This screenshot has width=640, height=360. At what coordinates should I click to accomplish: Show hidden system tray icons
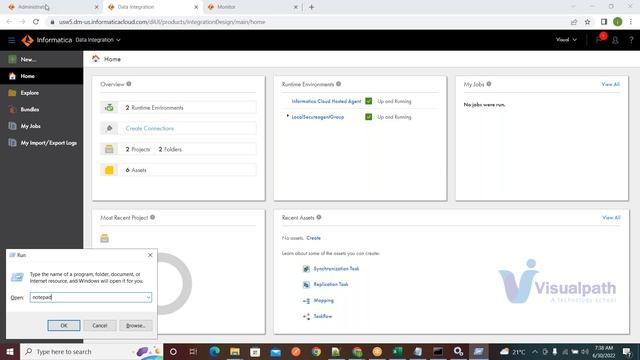point(534,351)
